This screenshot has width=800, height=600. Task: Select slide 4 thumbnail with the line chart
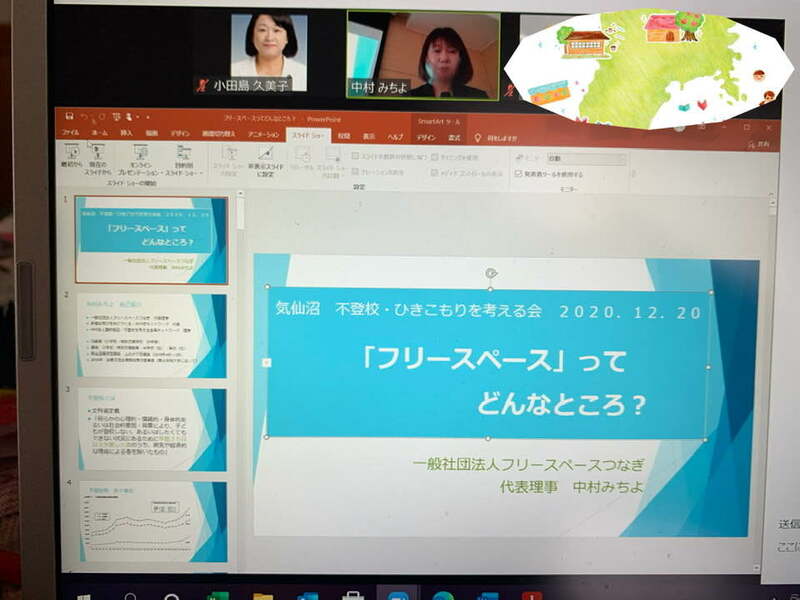click(x=153, y=521)
